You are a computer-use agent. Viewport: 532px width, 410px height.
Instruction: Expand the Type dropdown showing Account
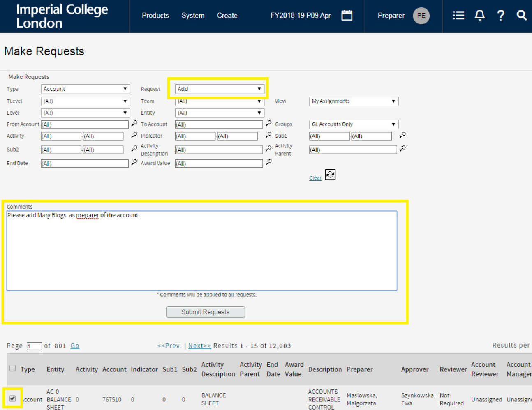[x=86, y=89]
